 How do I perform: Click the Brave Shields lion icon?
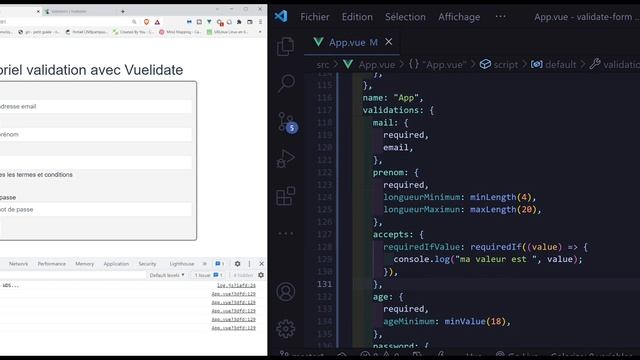pyautogui.click(x=146, y=22)
